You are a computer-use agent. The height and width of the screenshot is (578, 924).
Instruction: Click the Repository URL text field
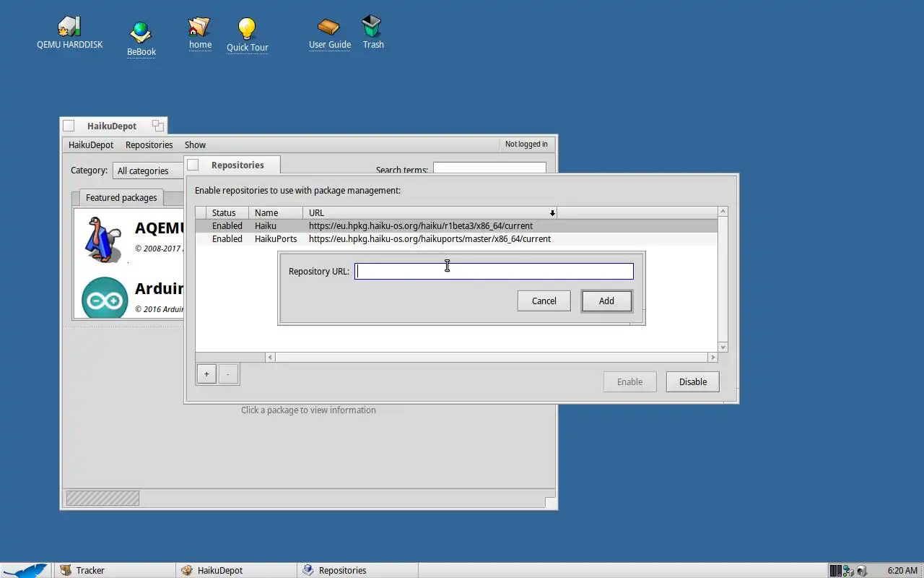coord(494,271)
